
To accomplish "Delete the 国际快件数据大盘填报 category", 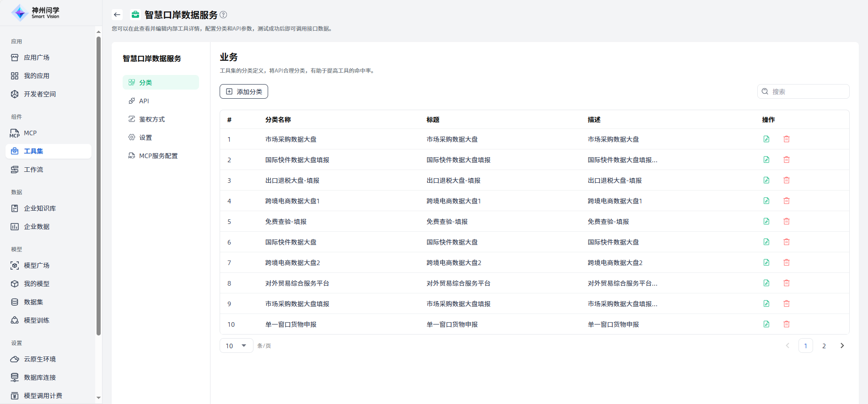I will (787, 159).
